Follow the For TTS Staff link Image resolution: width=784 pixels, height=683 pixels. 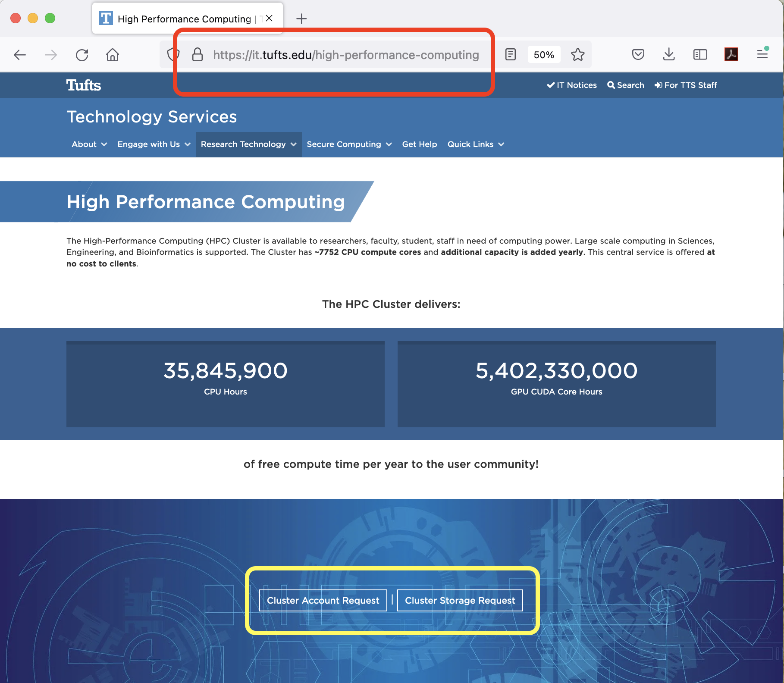click(x=686, y=85)
